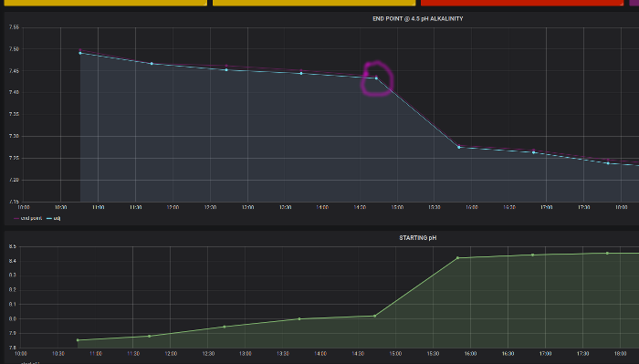Click the 8.4 y-axis label on starting pH chart
Image resolution: width=639 pixels, height=364 pixels.
(x=12, y=261)
